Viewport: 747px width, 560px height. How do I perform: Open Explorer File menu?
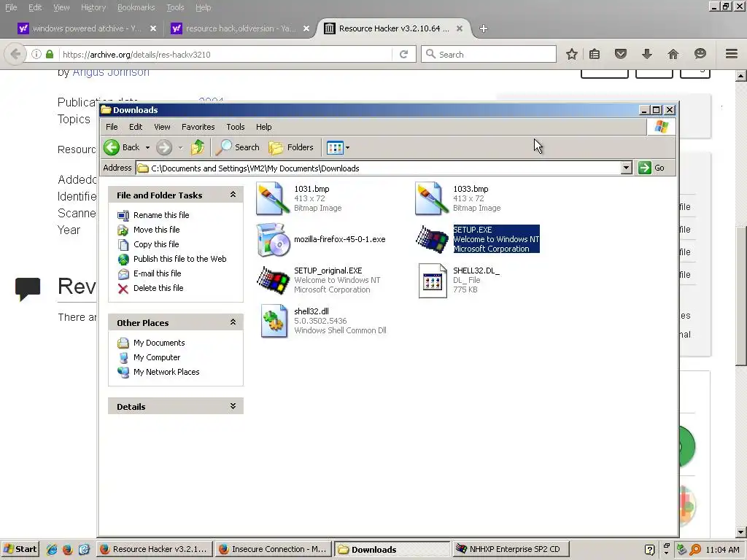[112, 127]
